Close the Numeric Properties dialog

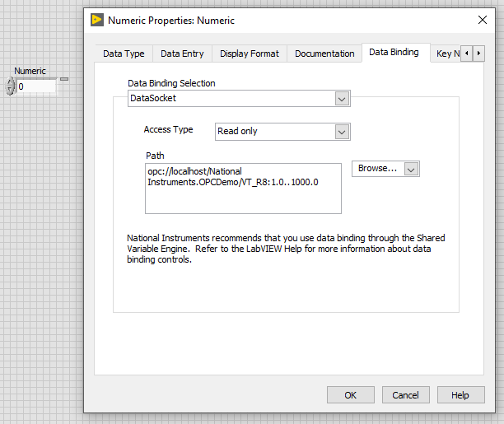pos(483,20)
